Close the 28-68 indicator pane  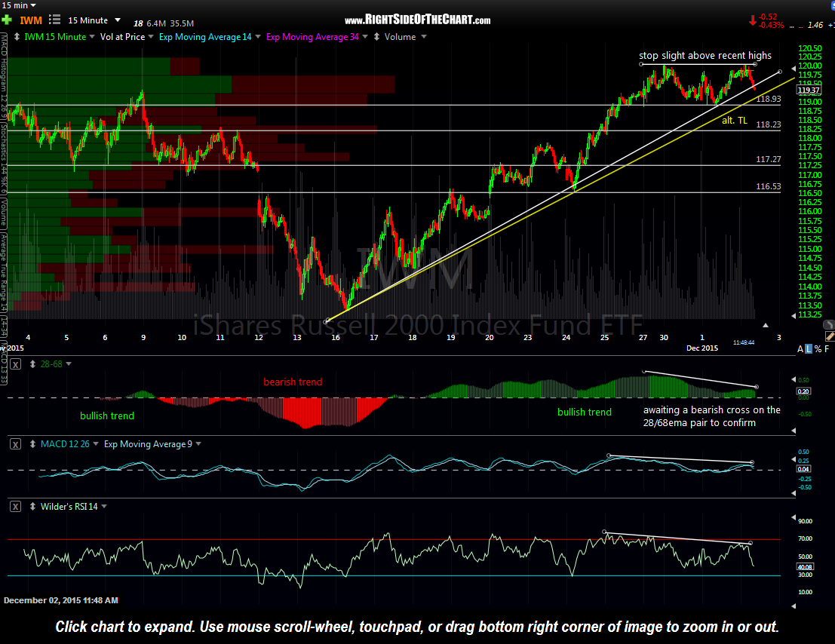(15, 364)
